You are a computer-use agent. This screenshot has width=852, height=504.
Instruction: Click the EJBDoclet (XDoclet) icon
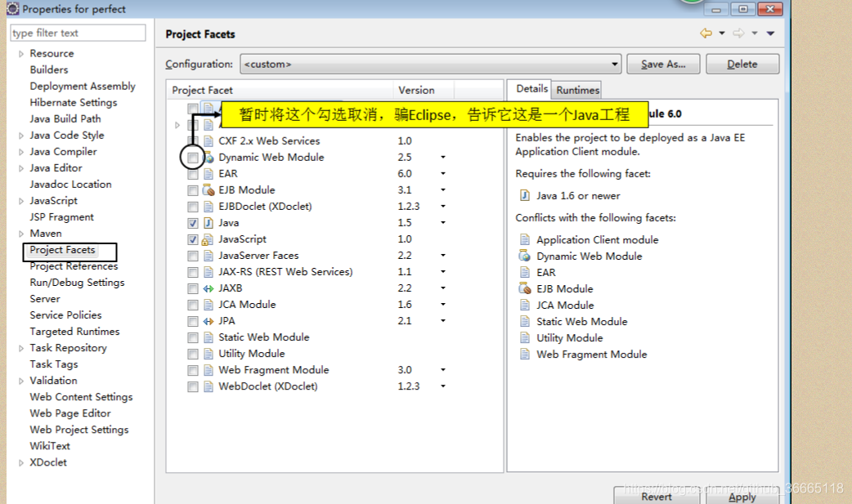click(209, 207)
